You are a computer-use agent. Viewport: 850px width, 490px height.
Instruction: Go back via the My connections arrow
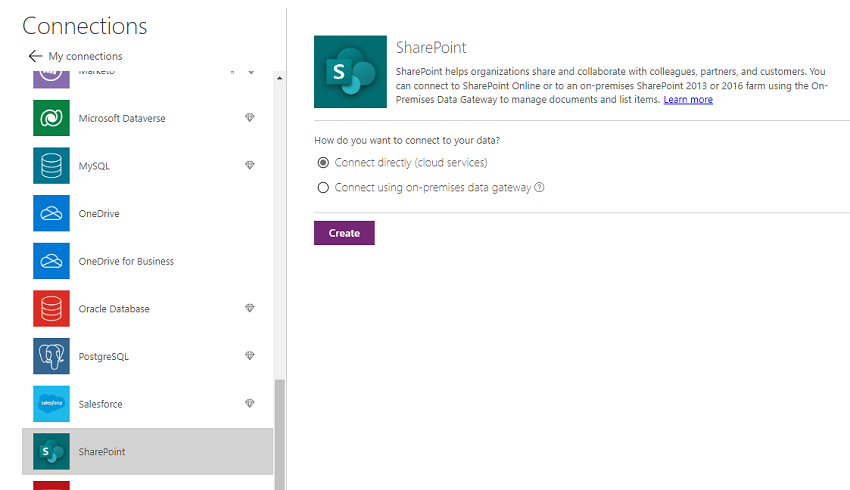pyautogui.click(x=35, y=56)
